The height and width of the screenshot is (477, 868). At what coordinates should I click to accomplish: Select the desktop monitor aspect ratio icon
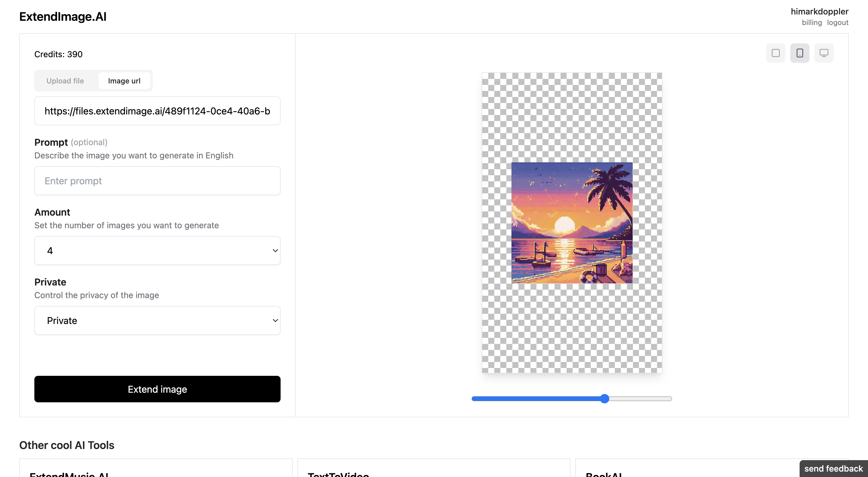coord(823,53)
